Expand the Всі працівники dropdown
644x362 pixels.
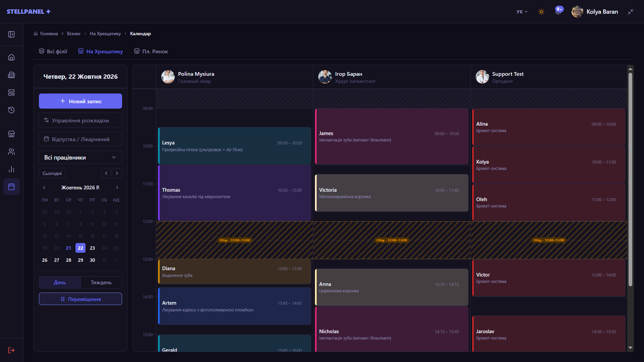pos(80,157)
